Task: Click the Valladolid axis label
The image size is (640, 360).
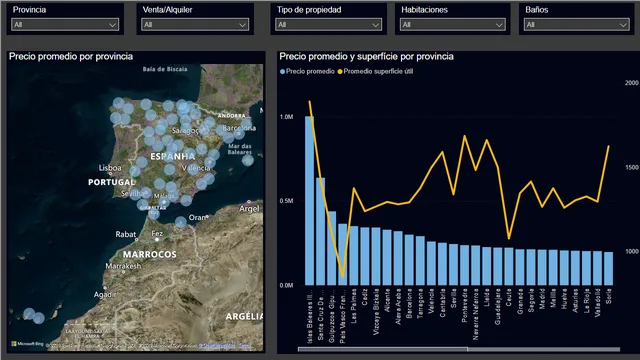Action: [598, 303]
